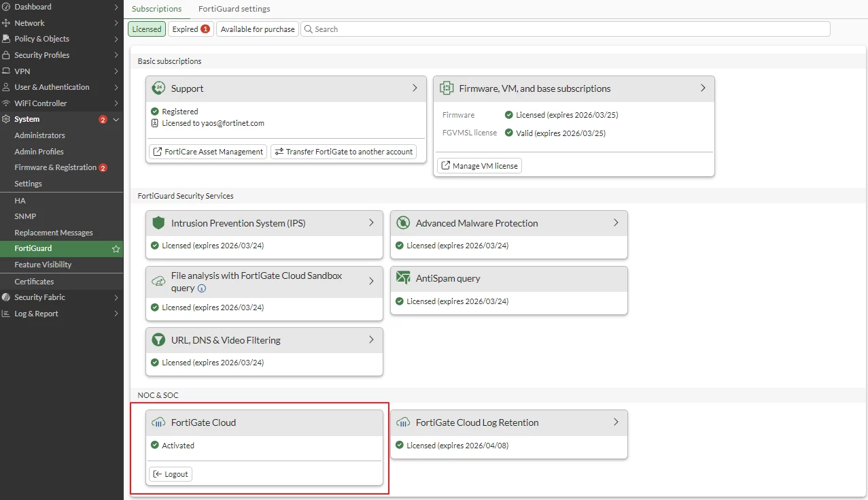Click the Security Profiles lock icon
The height and width of the screenshot is (500, 868).
point(6,55)
